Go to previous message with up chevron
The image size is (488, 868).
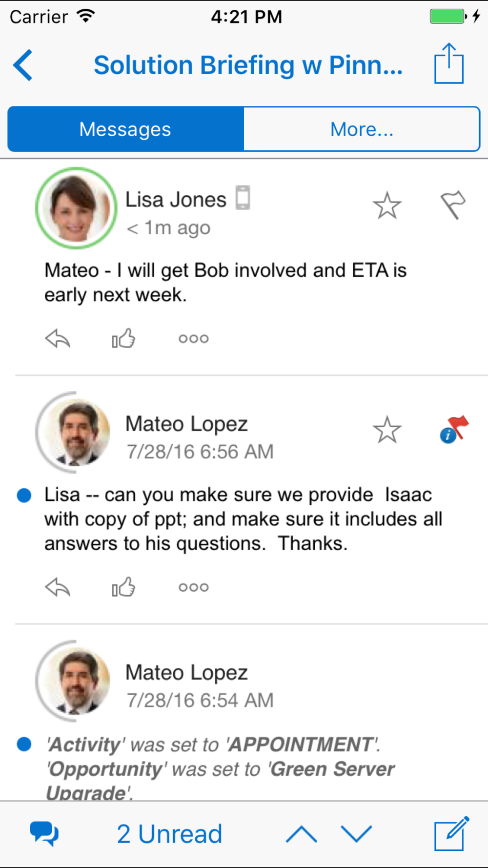(x=301, y=834)
